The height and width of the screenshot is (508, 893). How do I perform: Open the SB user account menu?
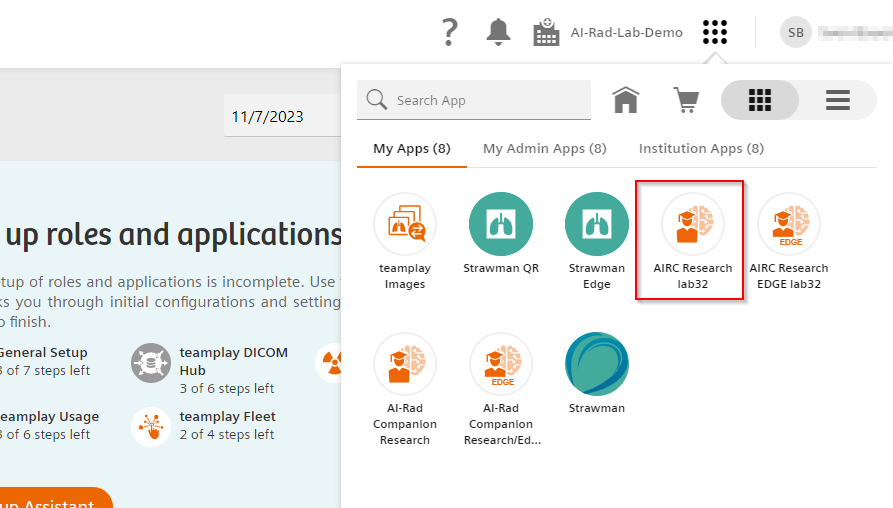tap(796, 32)
